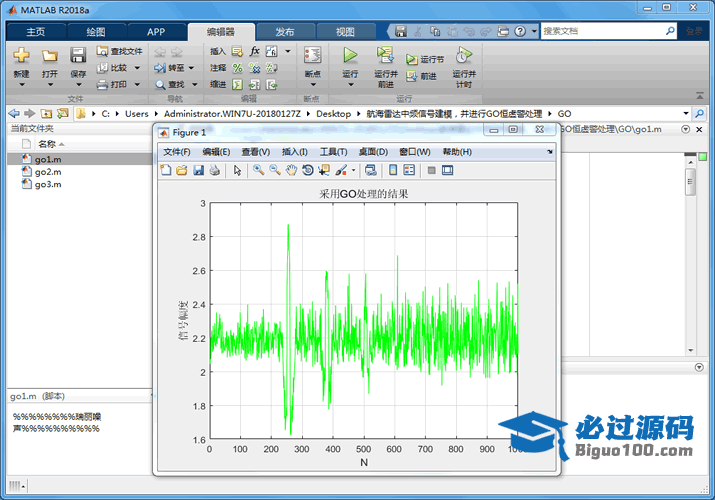Expand the 新建 (New) dropdown arrow
This screenshot has width=715, height=500.
point(21,85)
